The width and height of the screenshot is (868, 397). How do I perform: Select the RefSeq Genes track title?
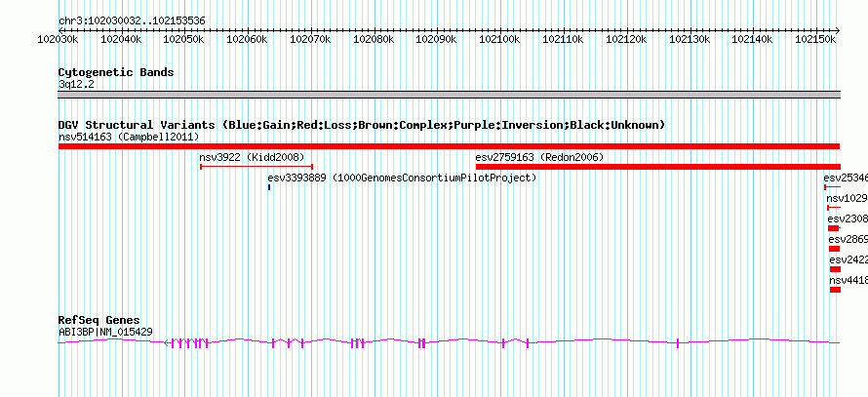click(99, 320)
